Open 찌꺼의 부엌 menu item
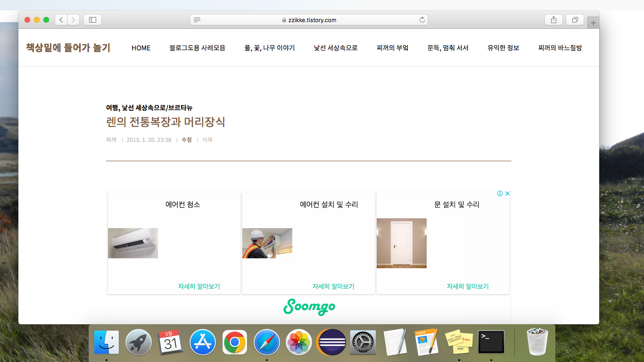 click(x=393, y=48)
